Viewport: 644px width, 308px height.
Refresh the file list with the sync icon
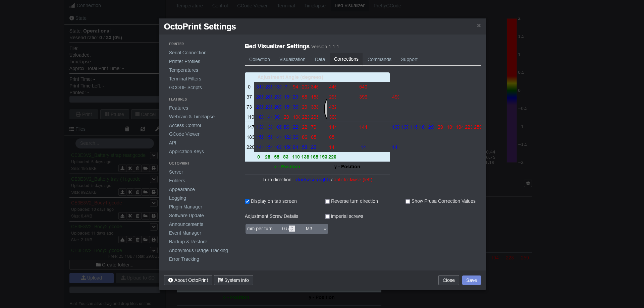(143, 129)
